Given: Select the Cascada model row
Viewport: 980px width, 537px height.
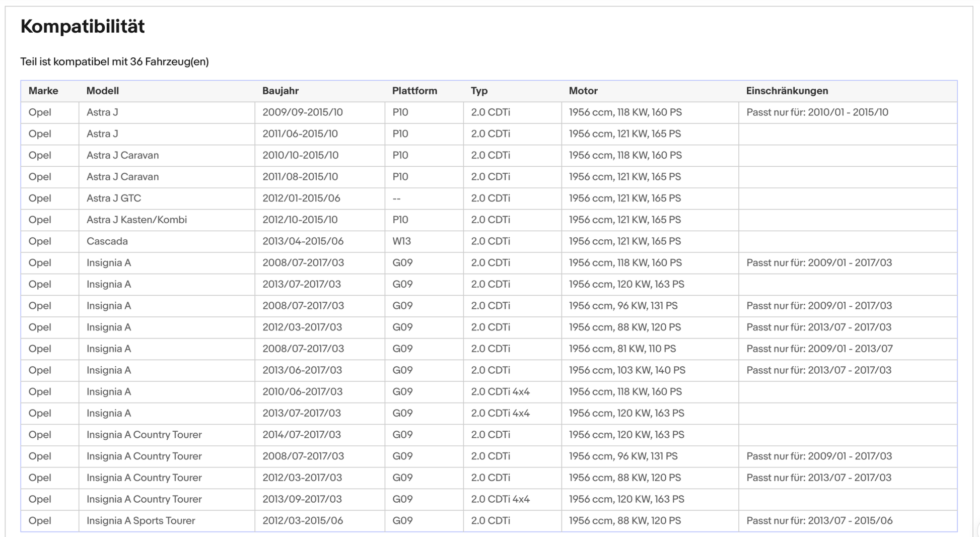Looking at the screenshot, I should [489, 241].
